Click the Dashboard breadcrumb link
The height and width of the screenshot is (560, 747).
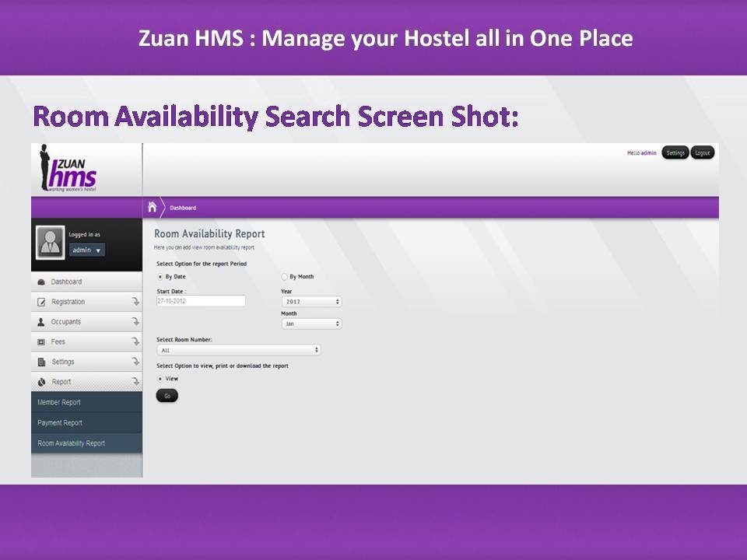(x=183, y=208)
